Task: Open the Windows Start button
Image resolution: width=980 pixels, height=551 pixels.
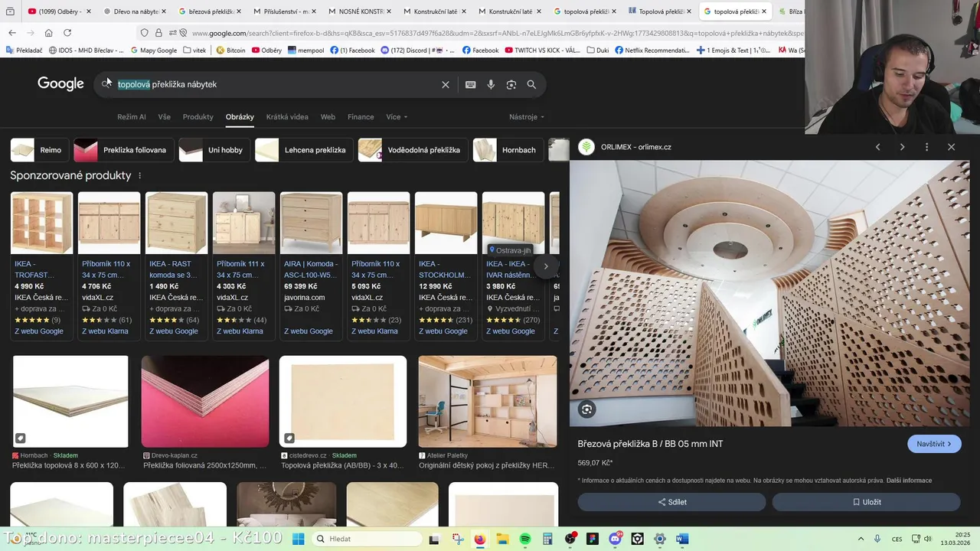Action: point(298,539)
